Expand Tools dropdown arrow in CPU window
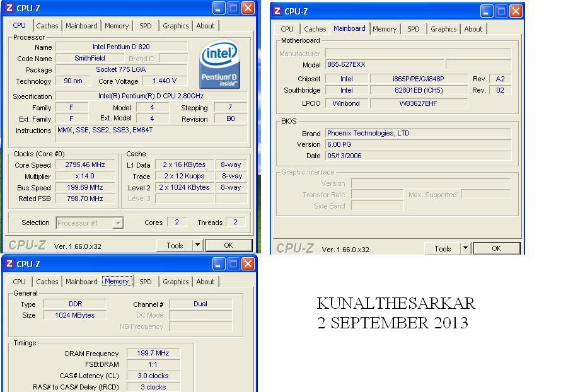 tap(198, 245)
